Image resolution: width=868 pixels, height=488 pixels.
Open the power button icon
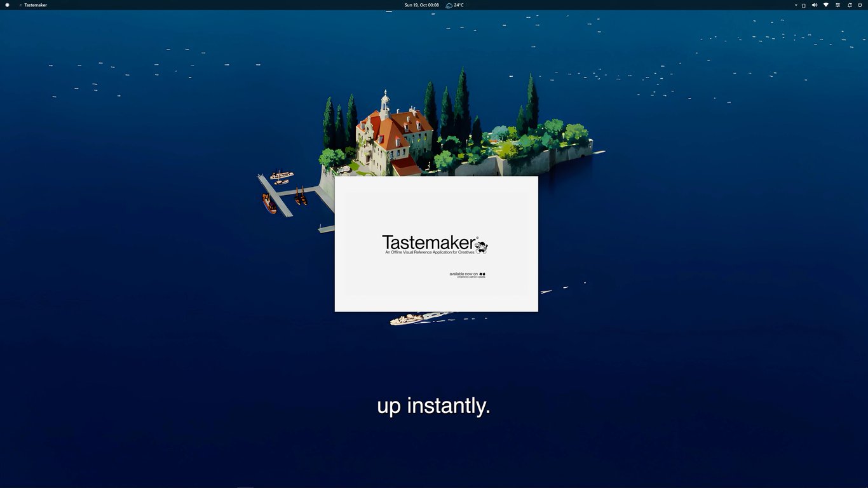860,5
